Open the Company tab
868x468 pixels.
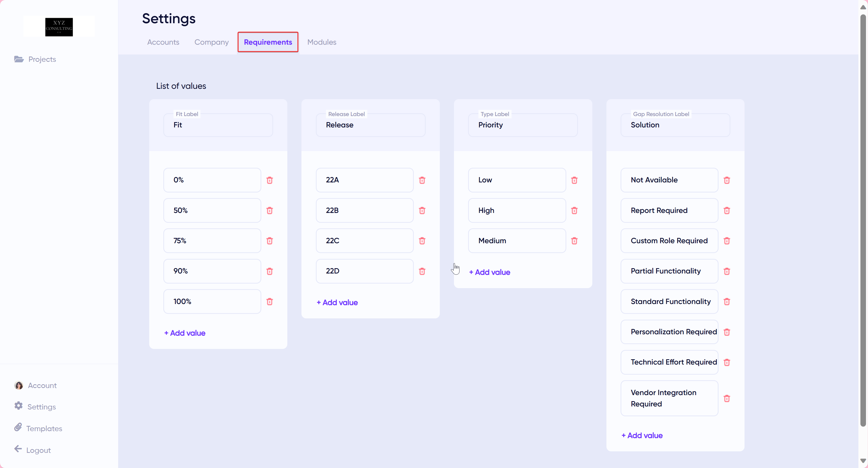[x=211, y=42]
